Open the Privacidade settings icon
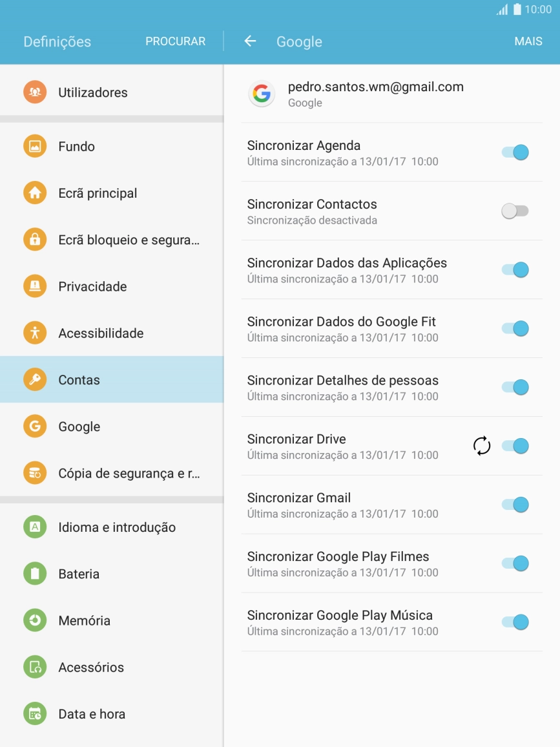The image size is (560, 747). [34, 286]
